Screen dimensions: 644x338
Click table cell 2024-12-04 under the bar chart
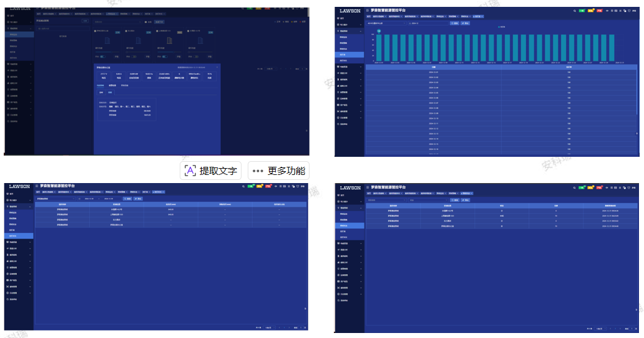click(434, 87)
